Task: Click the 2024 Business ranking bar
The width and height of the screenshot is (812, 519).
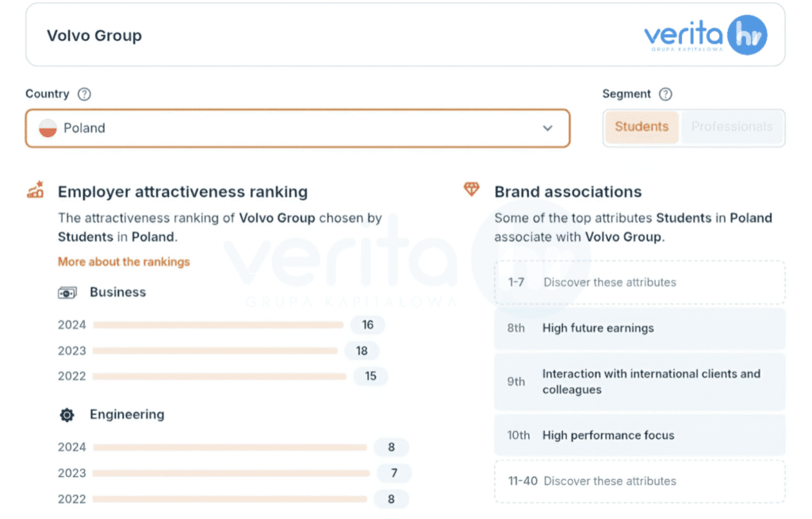Action: coord(218,325)
